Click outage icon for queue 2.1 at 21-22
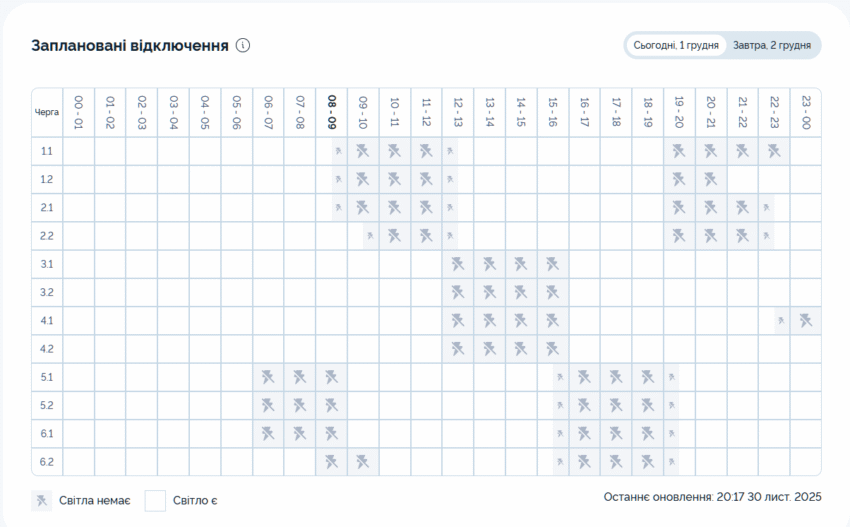This screenshot has height=527, width=850. 742,208
